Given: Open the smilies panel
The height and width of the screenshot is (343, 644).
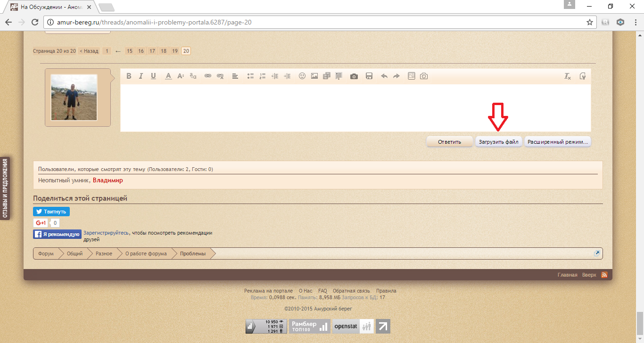Looking at the screenshot, I should coord(302,76).
